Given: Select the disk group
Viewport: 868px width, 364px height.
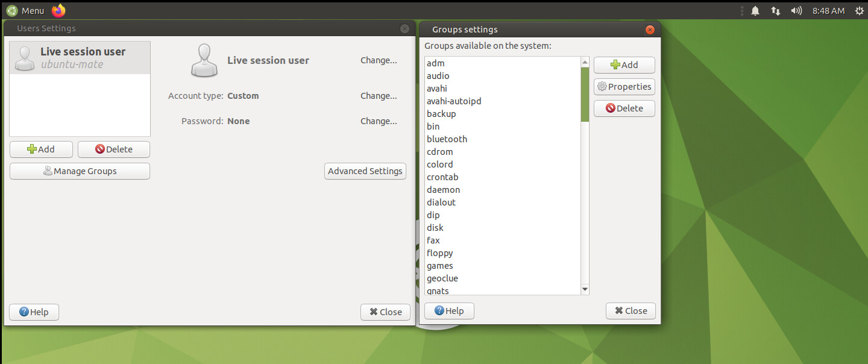Looking at the screenshot, I should click(x=503, y=228).
